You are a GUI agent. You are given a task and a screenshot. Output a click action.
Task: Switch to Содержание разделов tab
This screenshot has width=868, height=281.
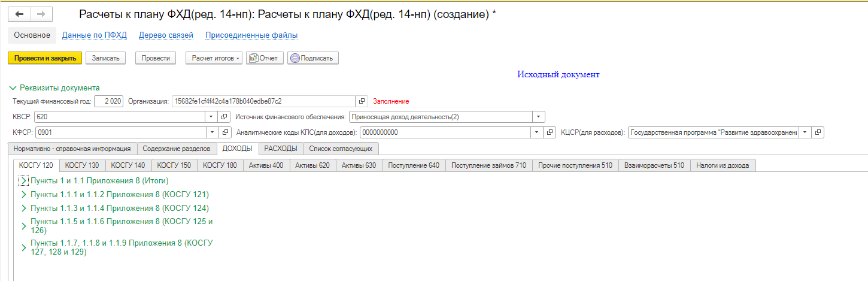(177, 149)
